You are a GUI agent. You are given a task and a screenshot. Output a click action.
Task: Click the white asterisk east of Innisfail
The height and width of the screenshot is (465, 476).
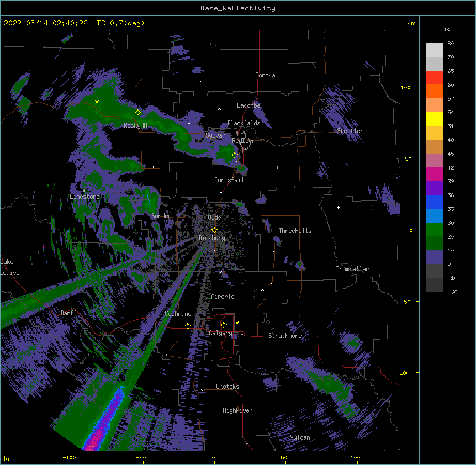pyautogui.click(x=277, y=168)
